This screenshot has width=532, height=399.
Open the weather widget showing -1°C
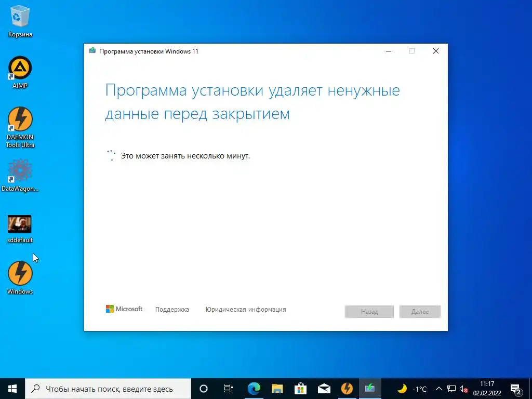(411, 389)
